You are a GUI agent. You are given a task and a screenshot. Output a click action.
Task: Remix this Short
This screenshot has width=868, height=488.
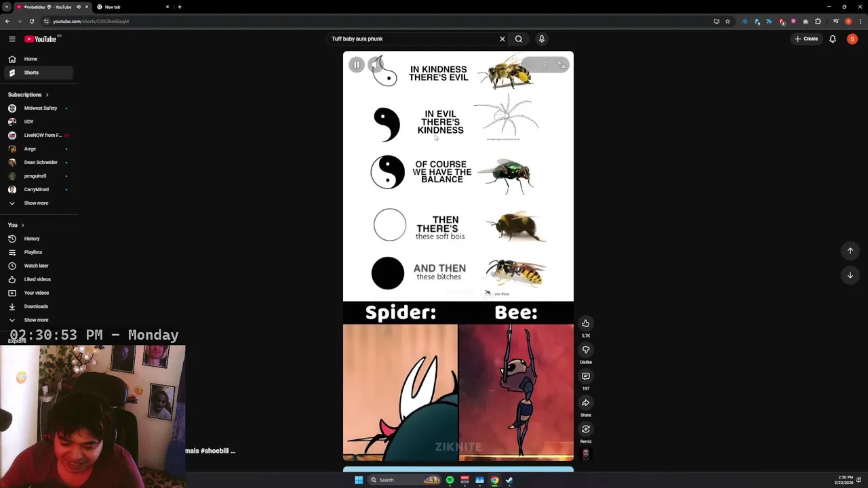586,429
